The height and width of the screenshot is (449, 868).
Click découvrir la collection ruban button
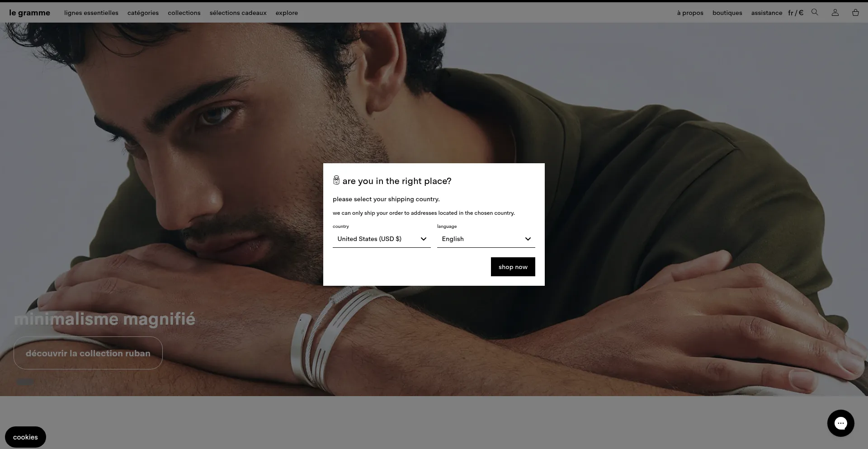(x=88, y=353)
